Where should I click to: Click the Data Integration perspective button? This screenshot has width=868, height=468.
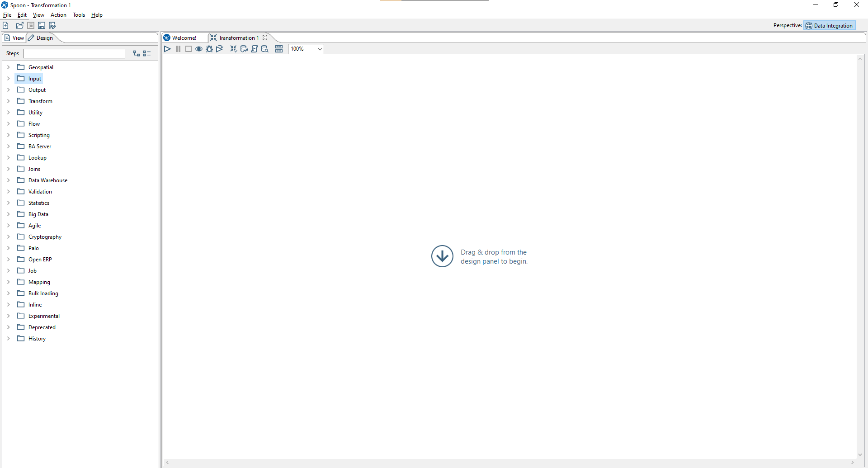click(829, 25)
